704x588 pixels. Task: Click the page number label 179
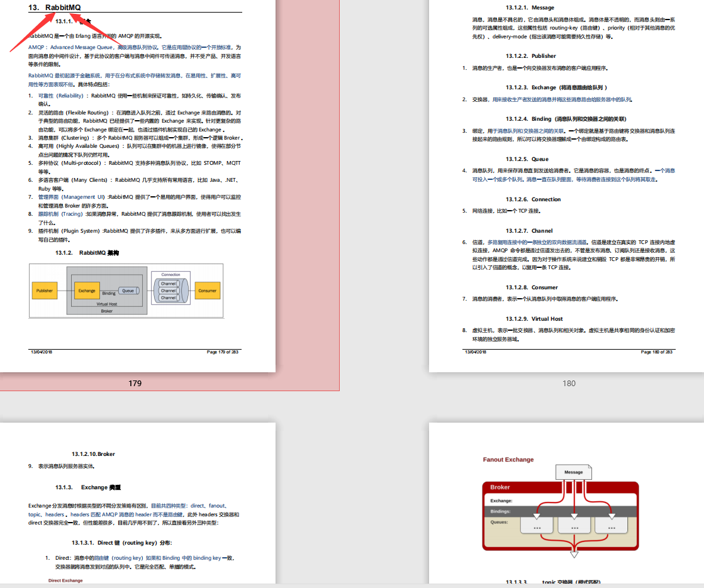(135, 384)
